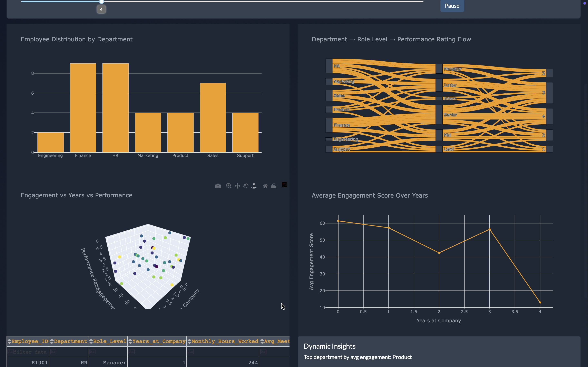Toggle case sensitivity in Role_Level filter

[x=92, y=352]
